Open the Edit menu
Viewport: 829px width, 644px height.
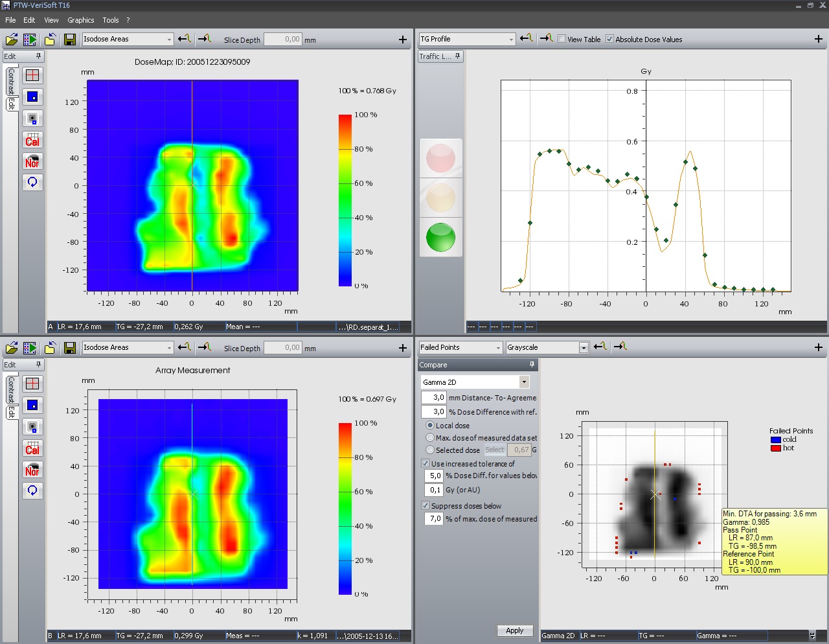tap(29, 20)
